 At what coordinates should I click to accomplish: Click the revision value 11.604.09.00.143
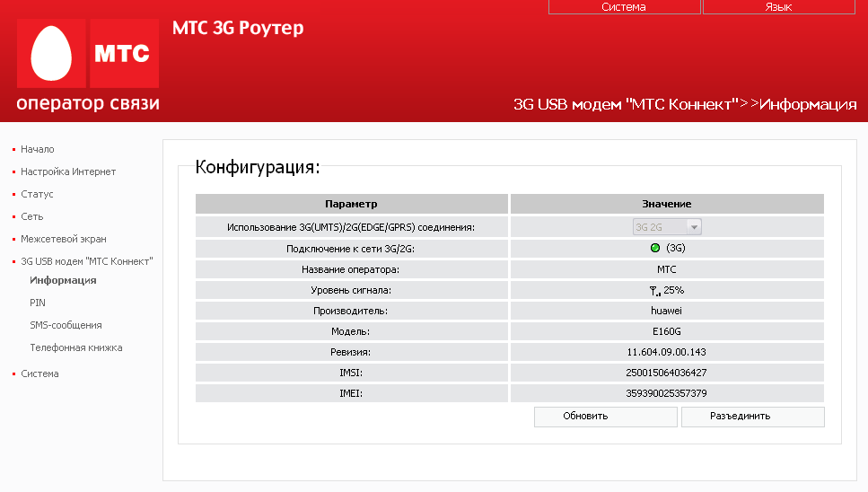[x=667, y=352]
